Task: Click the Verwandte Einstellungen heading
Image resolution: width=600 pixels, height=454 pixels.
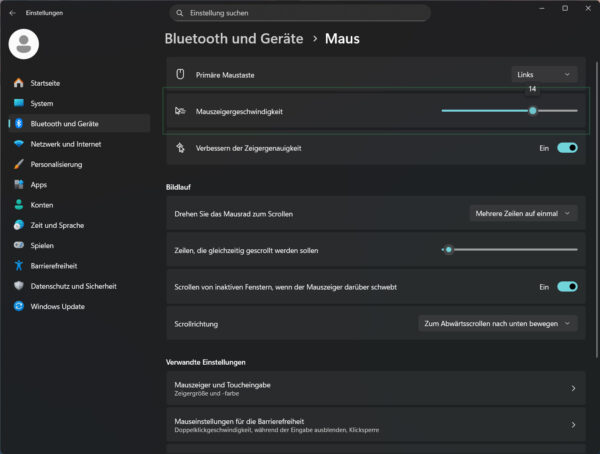Action: [x=205, y=362]
